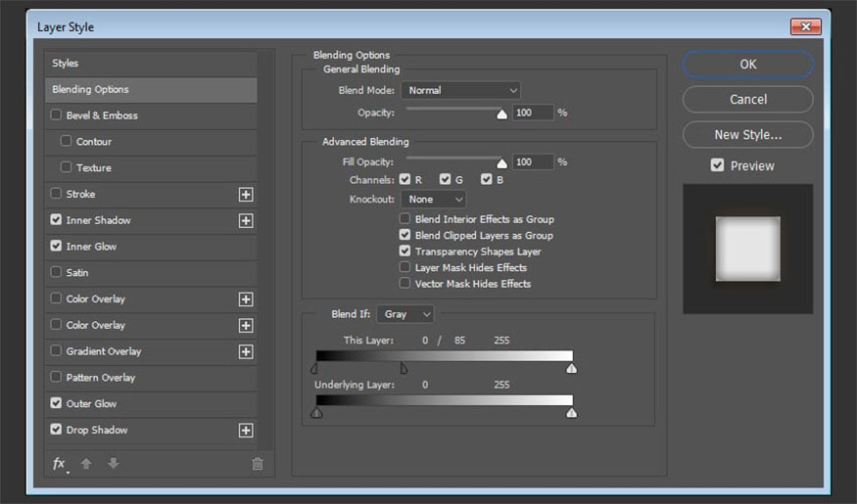Uncheck the Preview checkbox

[x=718, y=165]
